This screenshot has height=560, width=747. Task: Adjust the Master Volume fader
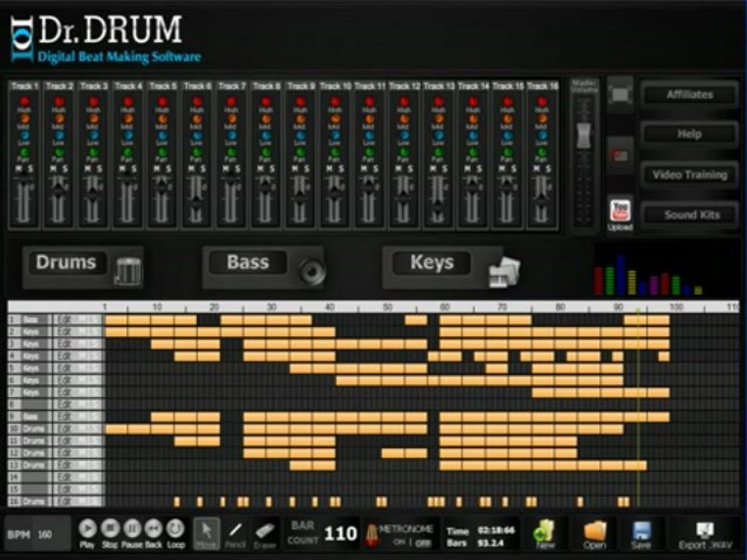point(583,135)
